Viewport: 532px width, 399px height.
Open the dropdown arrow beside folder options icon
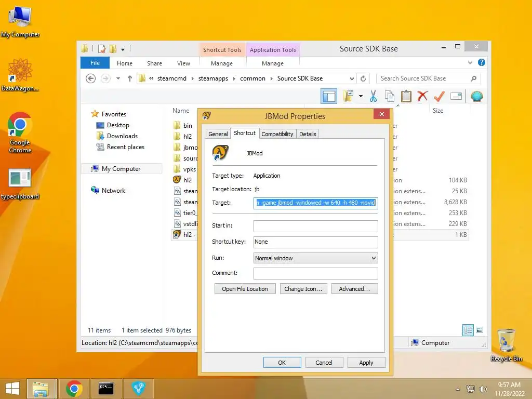[361, 96]
